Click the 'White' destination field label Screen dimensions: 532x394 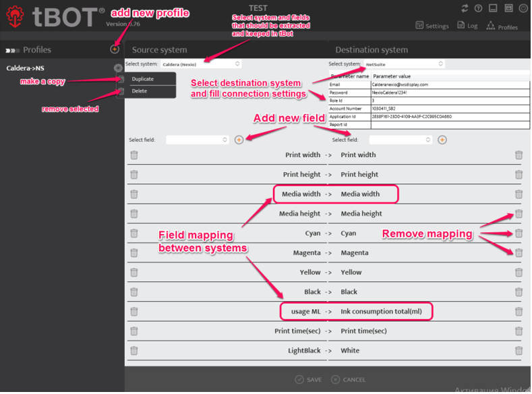350,351
